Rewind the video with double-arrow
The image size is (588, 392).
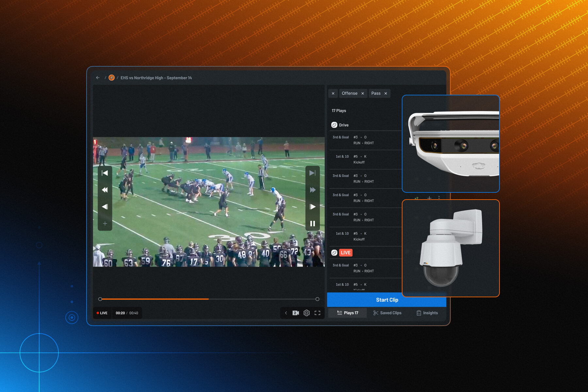(105, 190)
